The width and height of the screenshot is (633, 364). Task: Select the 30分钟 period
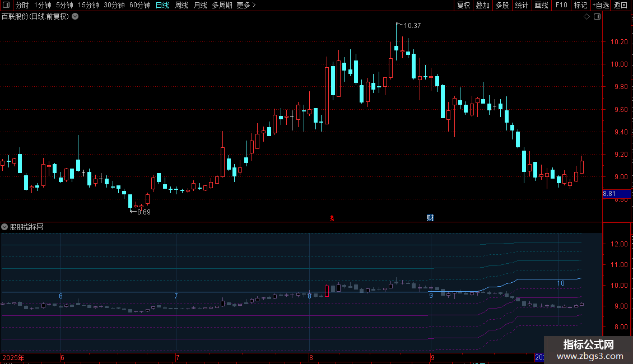point(114,5)
